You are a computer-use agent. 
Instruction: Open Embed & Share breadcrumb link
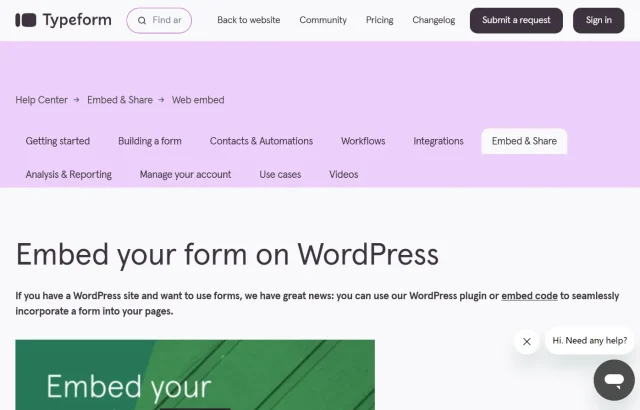point(120,100)
